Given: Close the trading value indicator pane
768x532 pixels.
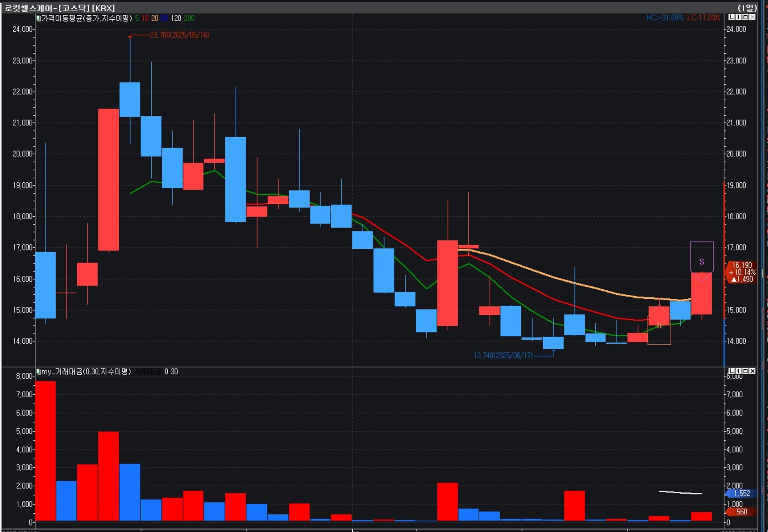Looking at the screenshot, I should pyautogui.click(x=752, y=371).
